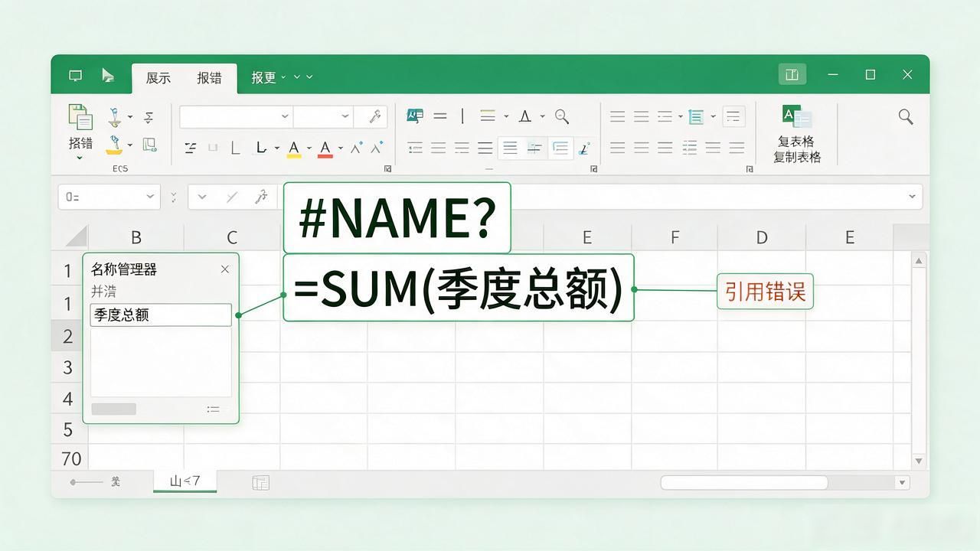The height and width of the screenshot is (551, 980).
Task: Select column header F
Action: pos(675,237)
